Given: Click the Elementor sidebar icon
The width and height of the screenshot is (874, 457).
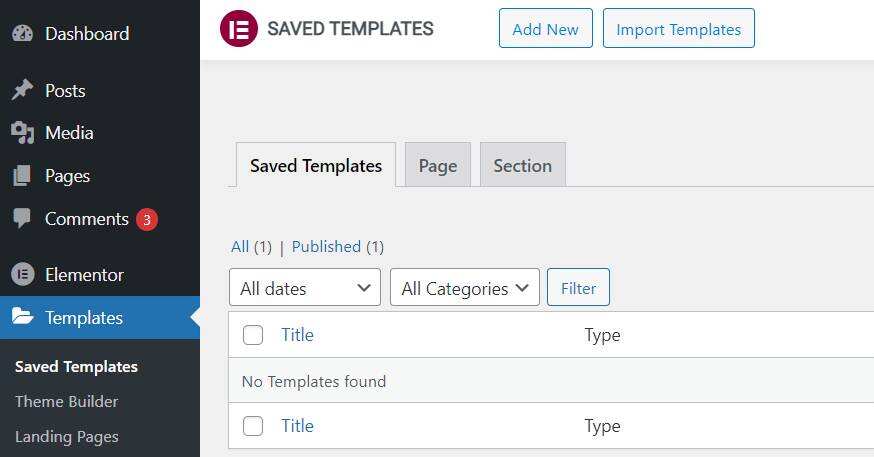Looking at the screenshot, I should tap(22, 274).
